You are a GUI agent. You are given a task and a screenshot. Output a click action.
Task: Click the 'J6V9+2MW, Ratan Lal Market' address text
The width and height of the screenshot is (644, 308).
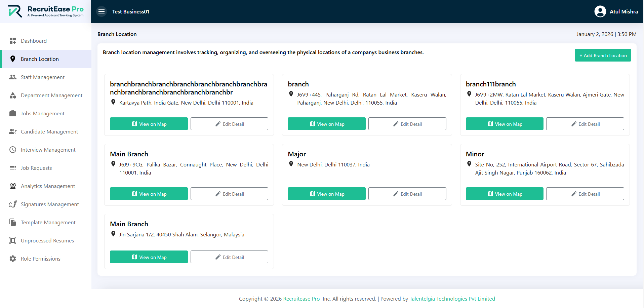550,99
